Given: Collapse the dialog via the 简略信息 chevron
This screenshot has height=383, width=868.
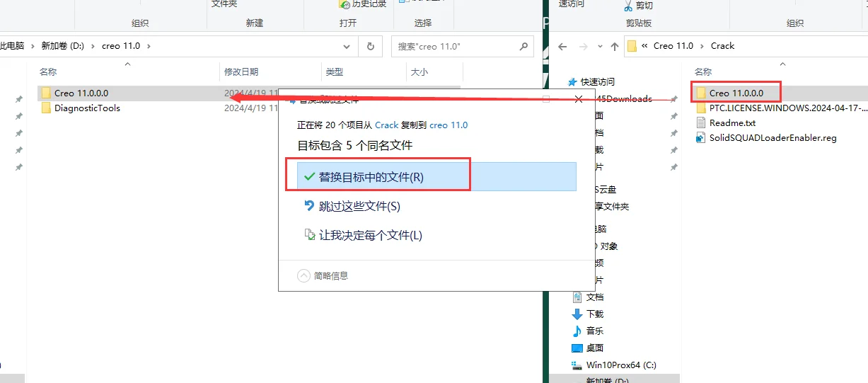Looking at the screenshot, I should [x=304, y=275].
